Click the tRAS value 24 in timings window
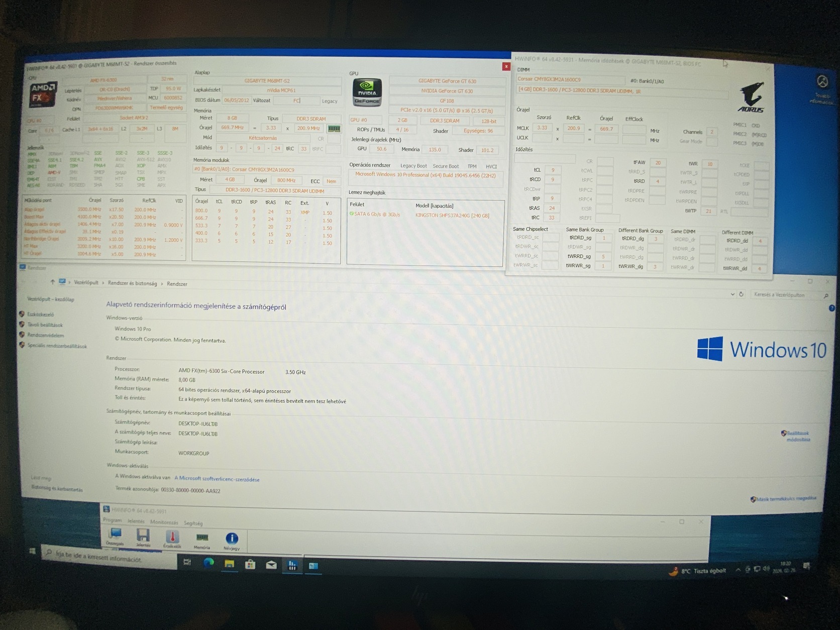Screen dimensions: 840x630 (x=552, y=208)
